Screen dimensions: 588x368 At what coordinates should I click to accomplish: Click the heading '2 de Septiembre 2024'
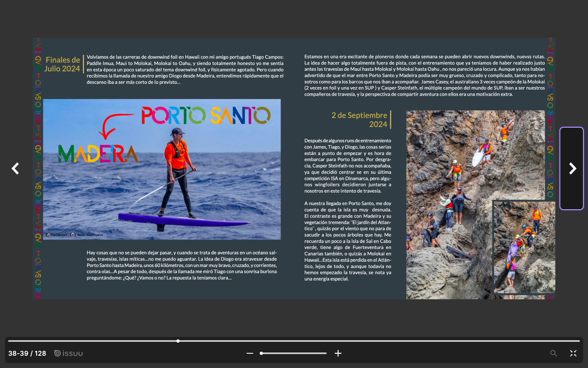pos(359,120)
